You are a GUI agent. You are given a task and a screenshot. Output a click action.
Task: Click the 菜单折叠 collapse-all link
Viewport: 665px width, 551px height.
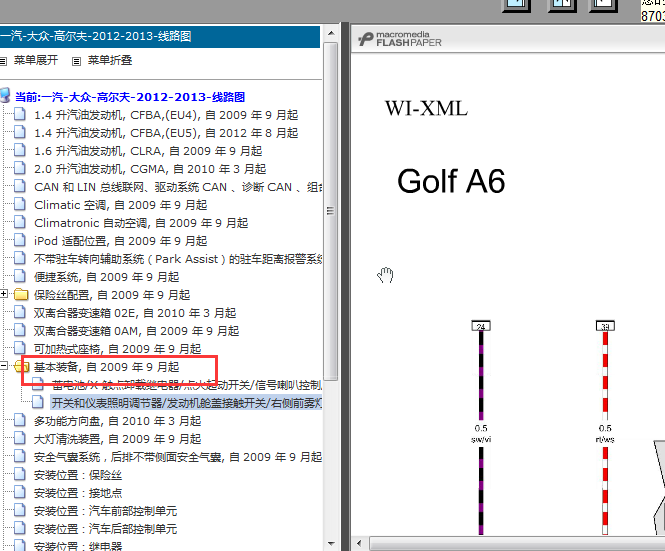(x=110, y=60)
